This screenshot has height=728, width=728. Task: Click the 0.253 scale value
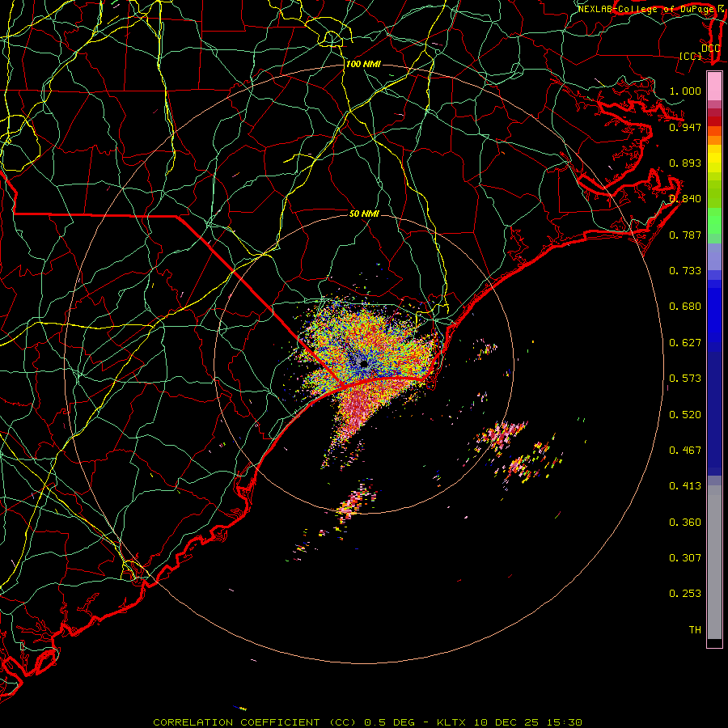(x=685, y=594)
